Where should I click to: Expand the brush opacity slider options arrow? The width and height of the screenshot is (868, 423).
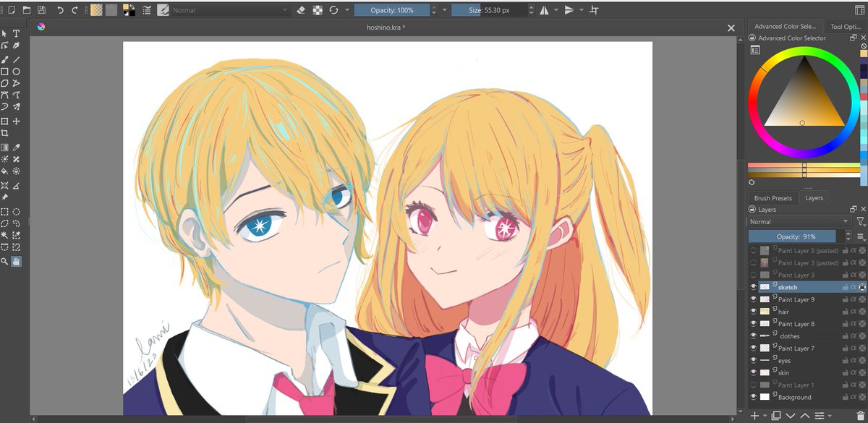click(x=443, y=10)
